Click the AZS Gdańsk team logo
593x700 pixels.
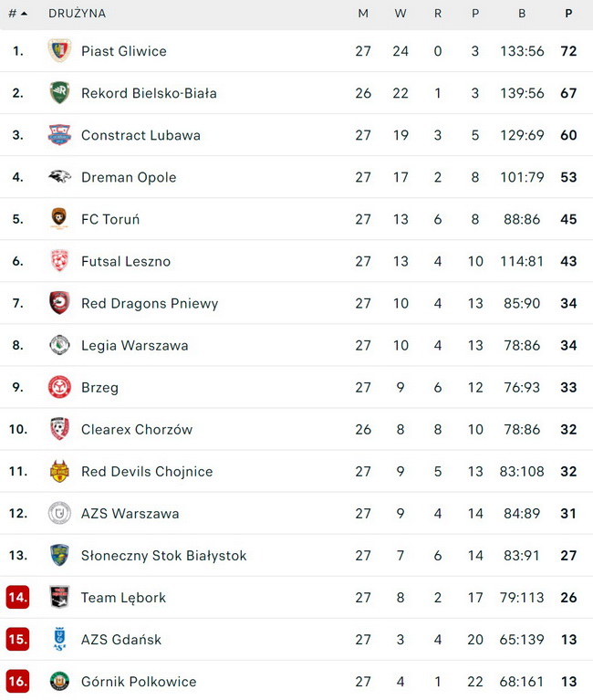tap(59, 639)
